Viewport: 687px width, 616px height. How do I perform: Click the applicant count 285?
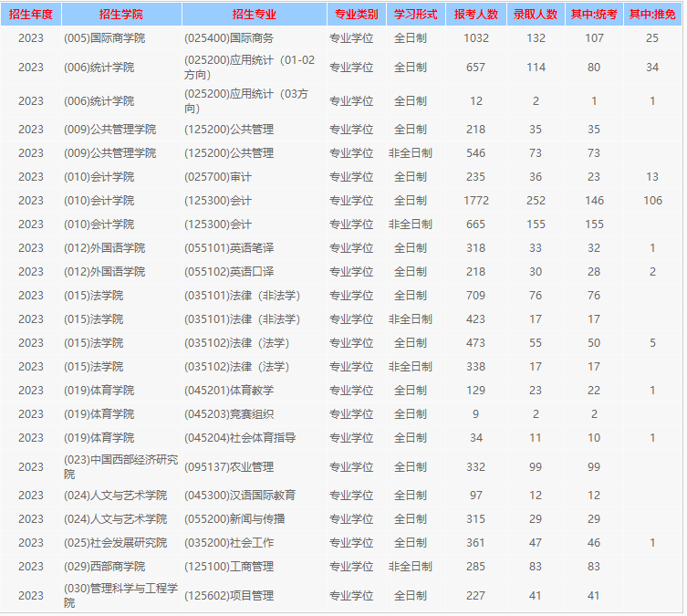click(x=476, y=567)
